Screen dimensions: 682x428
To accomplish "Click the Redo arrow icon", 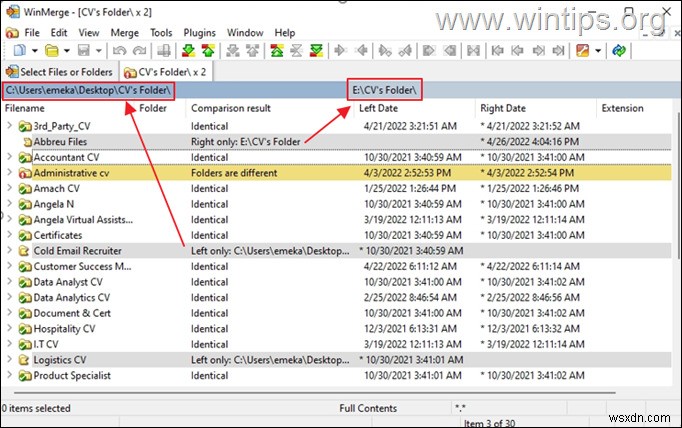I will (140, 51).
